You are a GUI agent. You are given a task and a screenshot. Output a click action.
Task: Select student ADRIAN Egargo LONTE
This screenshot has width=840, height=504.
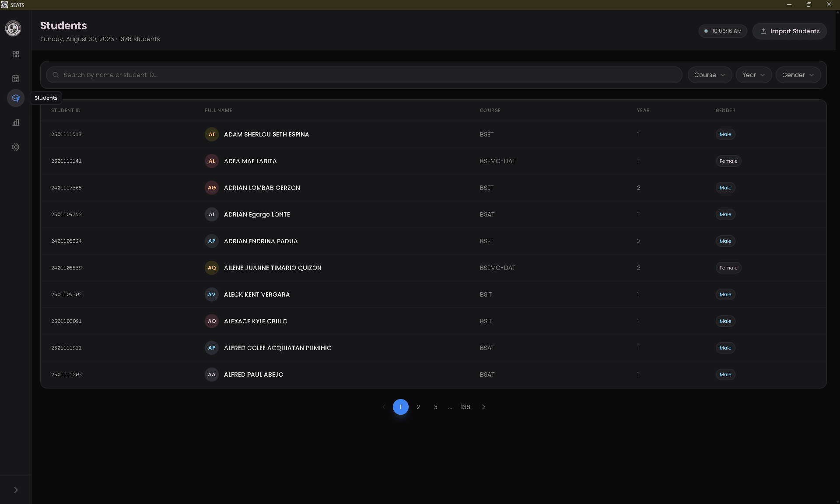(257, 214)
